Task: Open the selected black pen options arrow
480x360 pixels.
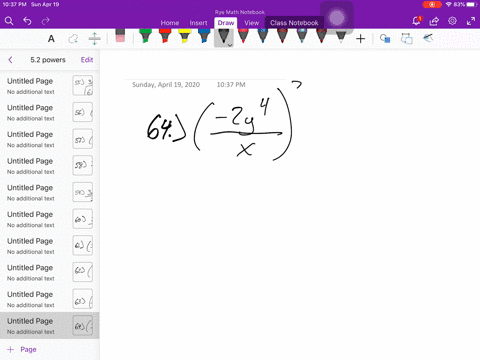Action: click(230, 44)
